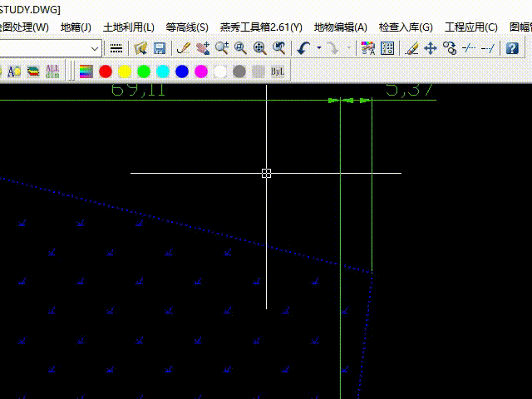The height and width of the screenshot is (399, 532).
Task: Pick the light gray color swatch
Action: pyautogui.click(x=259, y=71)
